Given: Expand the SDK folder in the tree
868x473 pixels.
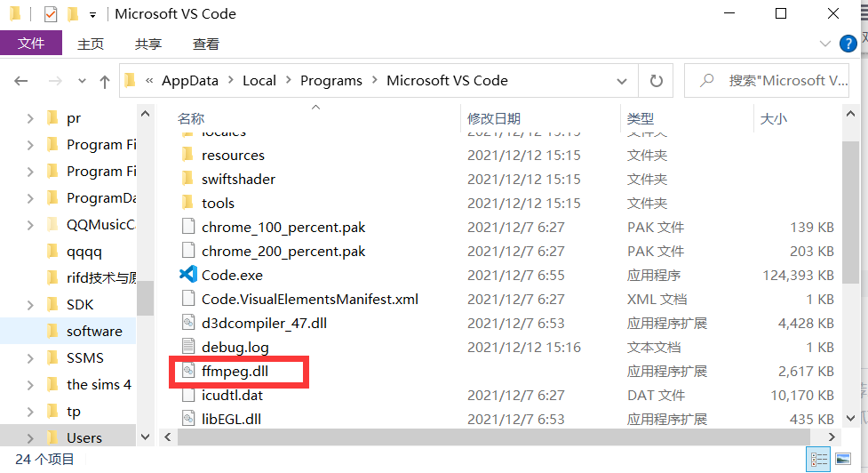Looking at the screenshot, I should coord(30,305).
